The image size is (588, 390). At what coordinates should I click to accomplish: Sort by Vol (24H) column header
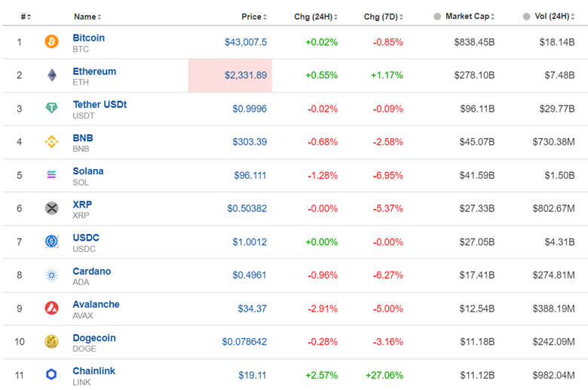click(554, 16)
